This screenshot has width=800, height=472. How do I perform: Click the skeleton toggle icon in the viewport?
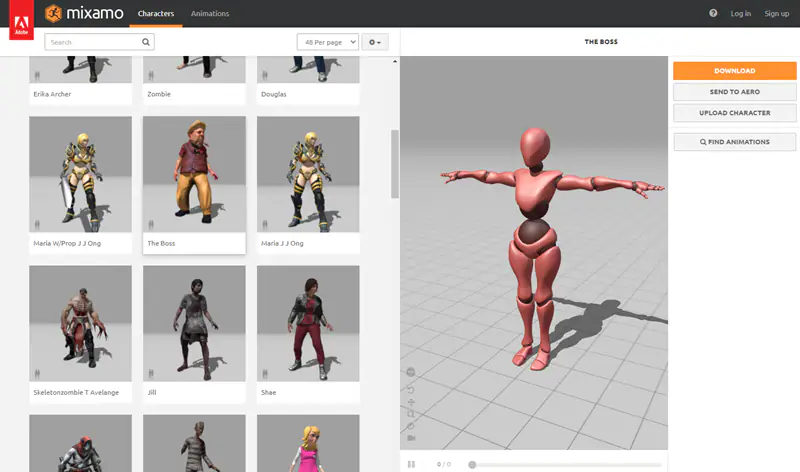pyautogui.click(x=411, y=372)
